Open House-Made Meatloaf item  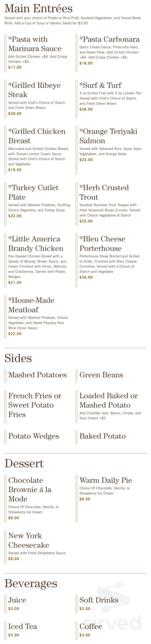pyautogui.click(x=31, y=305)
